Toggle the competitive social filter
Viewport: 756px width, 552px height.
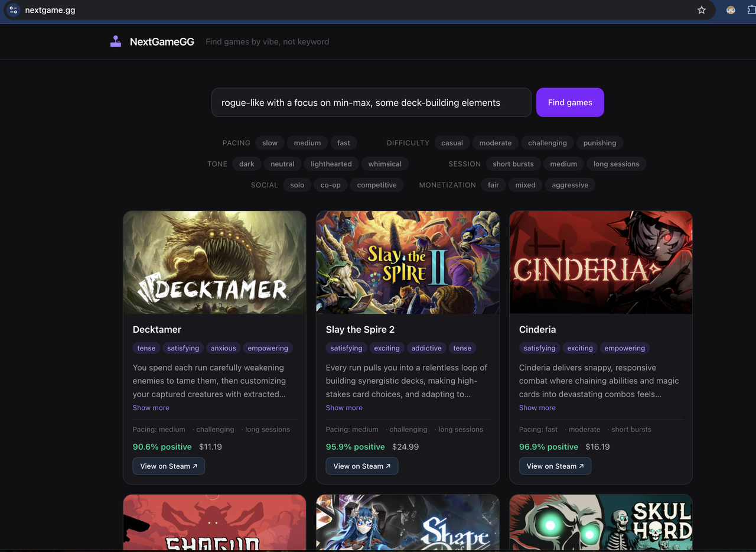(x=377, y=185)
